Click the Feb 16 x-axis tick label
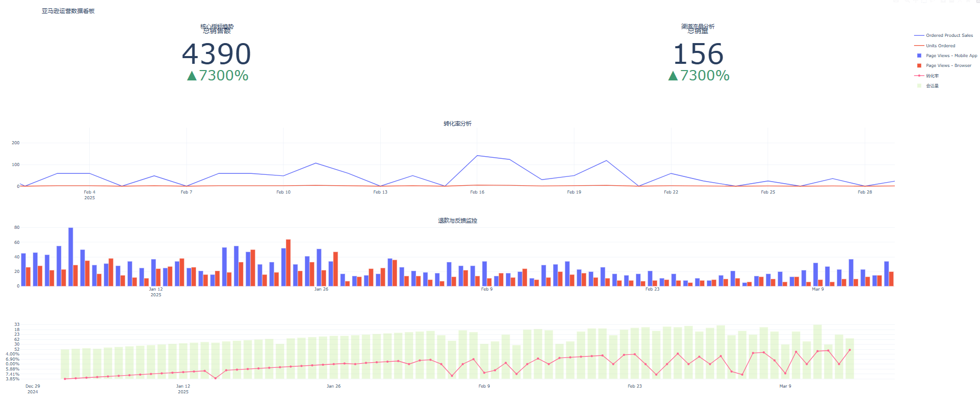This screenshot has height=412, width=980. coord(477,192)
